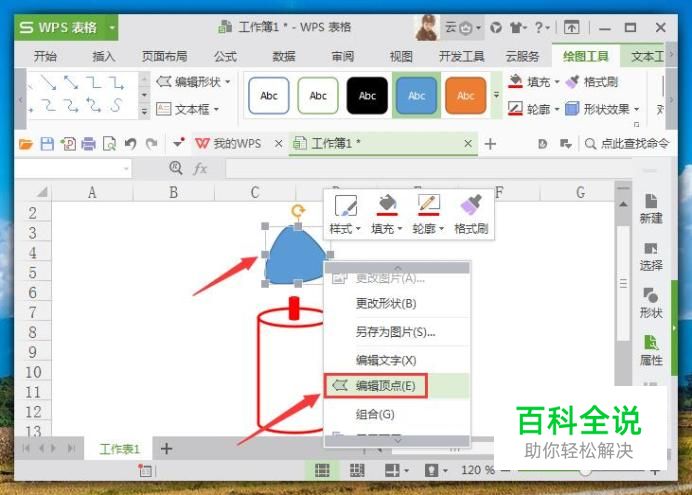Add a new sheet with plus button

coord(166,449)
